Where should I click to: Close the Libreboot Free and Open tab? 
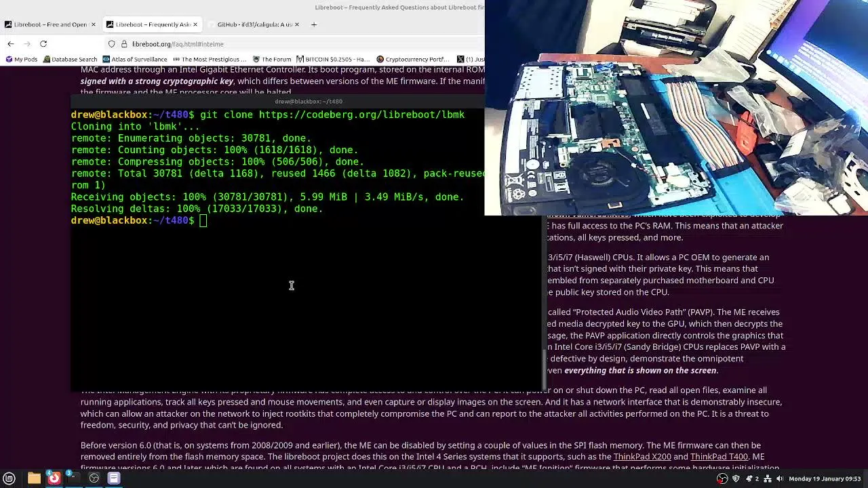[x=94, y=24]
